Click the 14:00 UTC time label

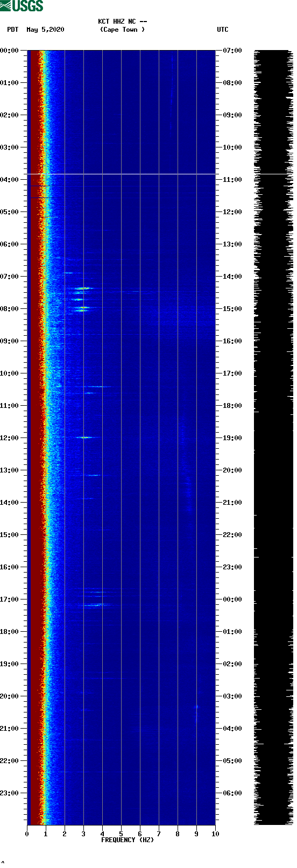click(232, 277)
